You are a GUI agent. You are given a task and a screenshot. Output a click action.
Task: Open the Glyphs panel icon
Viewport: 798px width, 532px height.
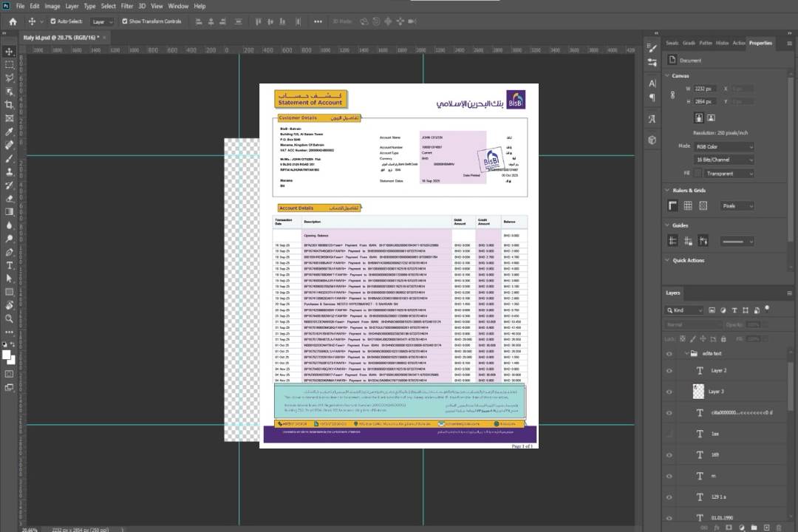pyautogui.click(x=652, y=119)
